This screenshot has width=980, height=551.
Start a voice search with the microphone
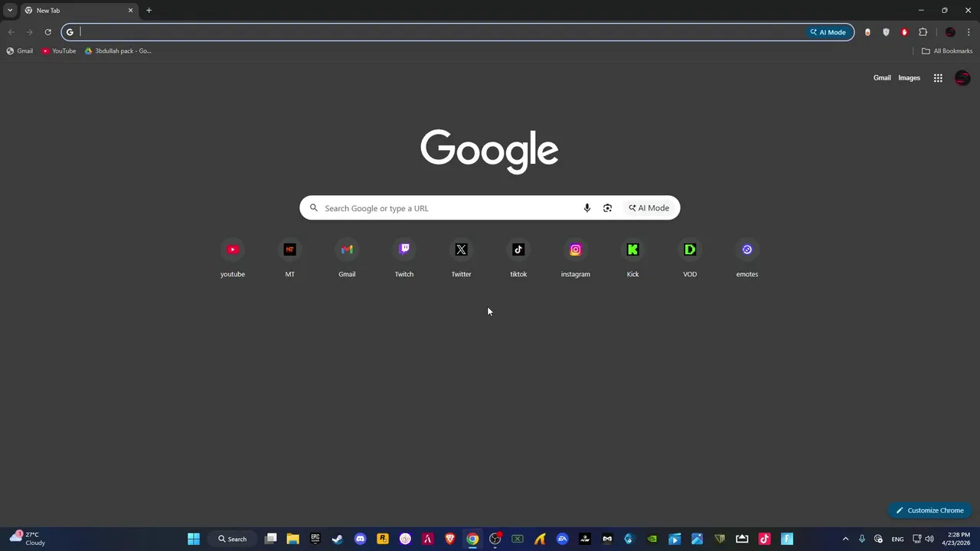click(587, 208)
